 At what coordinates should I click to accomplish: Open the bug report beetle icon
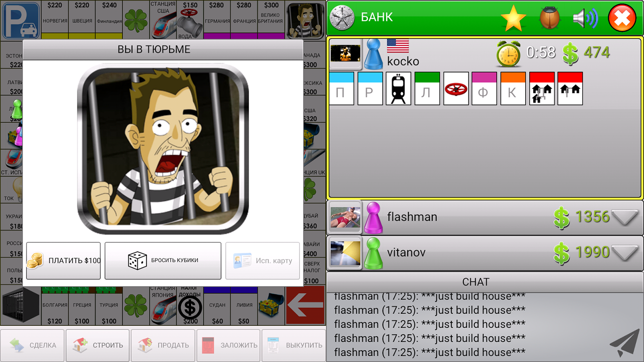pos(549,18)
